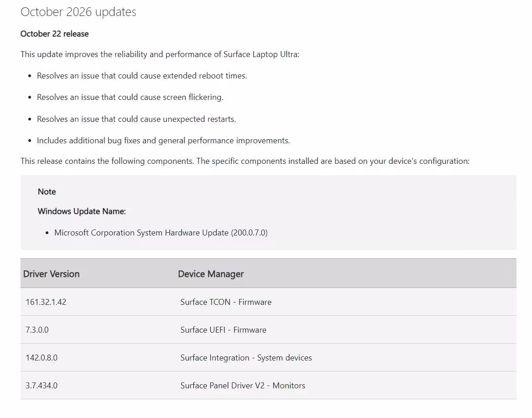Select 'Microsoft Corporation System Hardware Update (200.0.7.0)'
This screenshot has height=418, width=532.
click(x=161, y=233)
